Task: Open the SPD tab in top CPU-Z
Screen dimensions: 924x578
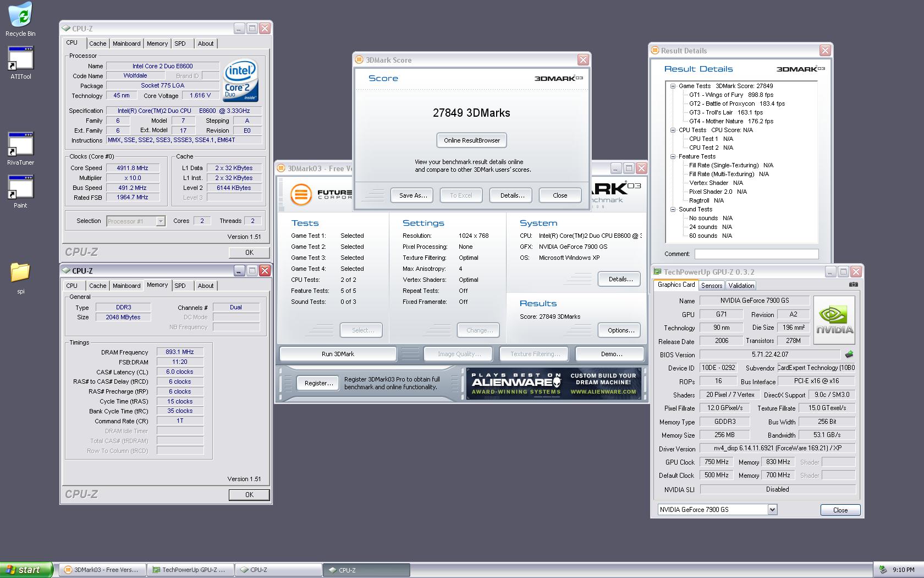Action: tap(180, 43)
